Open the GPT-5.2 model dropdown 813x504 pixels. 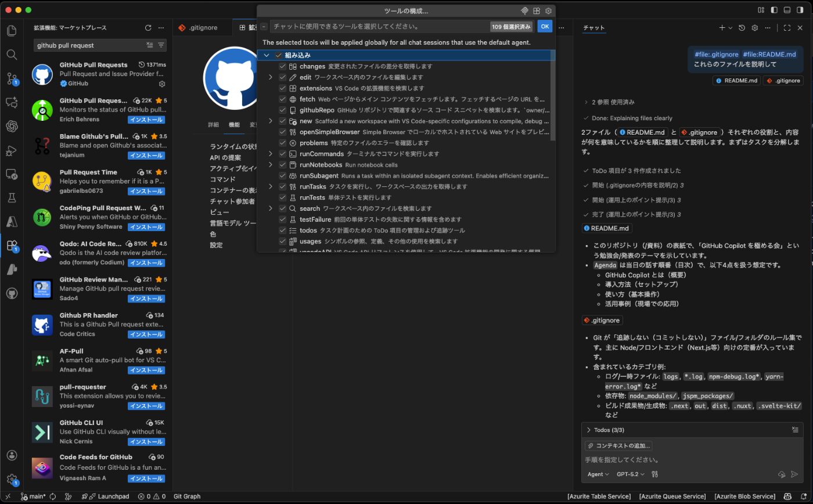coord(631,474)
